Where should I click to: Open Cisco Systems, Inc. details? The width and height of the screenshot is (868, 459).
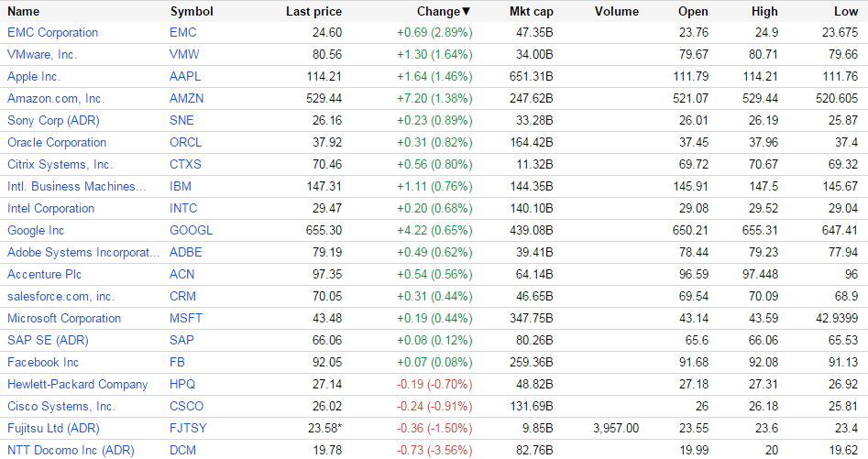[61, 406]
